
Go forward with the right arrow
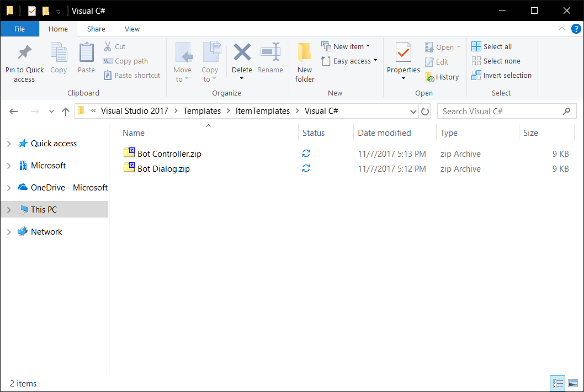click(35, 112)
